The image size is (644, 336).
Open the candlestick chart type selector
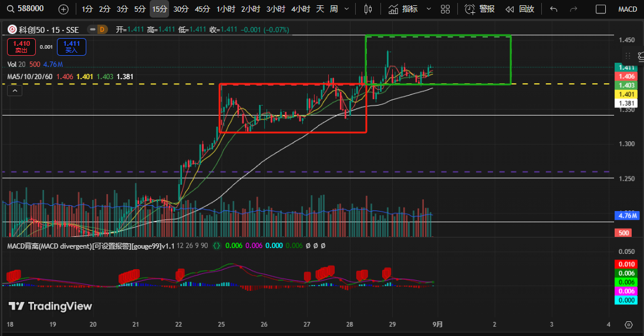(368, 9)
